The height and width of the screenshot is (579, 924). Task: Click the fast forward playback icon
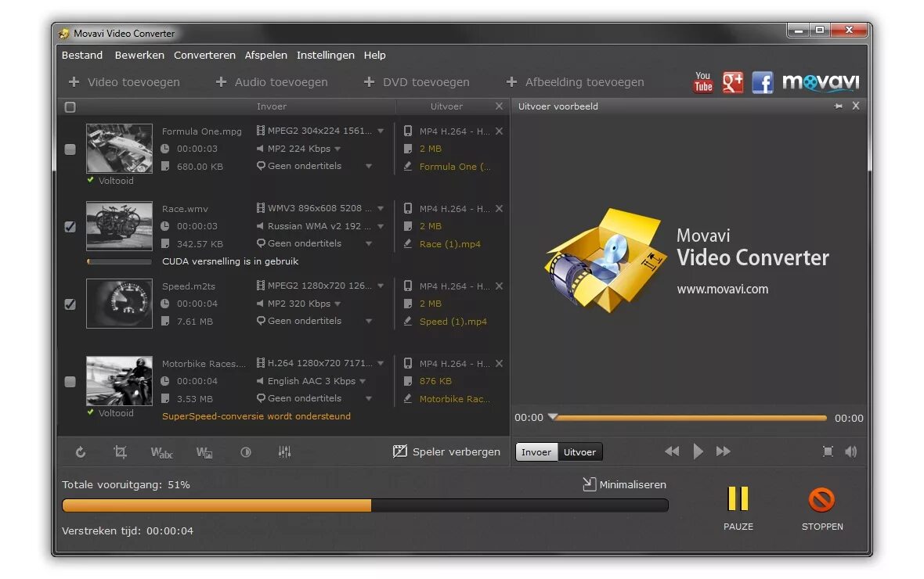(723, 451)
